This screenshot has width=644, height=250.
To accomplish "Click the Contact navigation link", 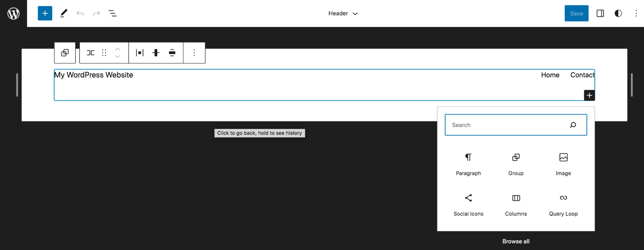I will (x=582, y=75).
